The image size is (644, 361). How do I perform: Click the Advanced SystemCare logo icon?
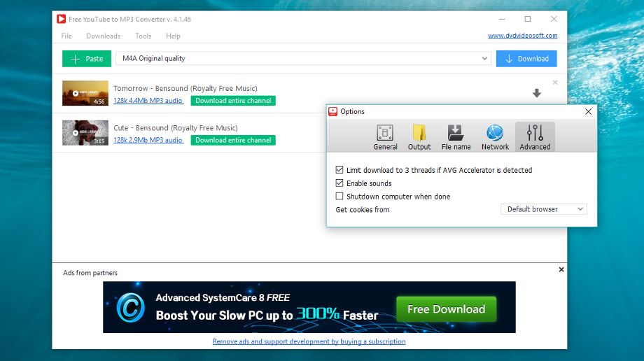[131, 307]
